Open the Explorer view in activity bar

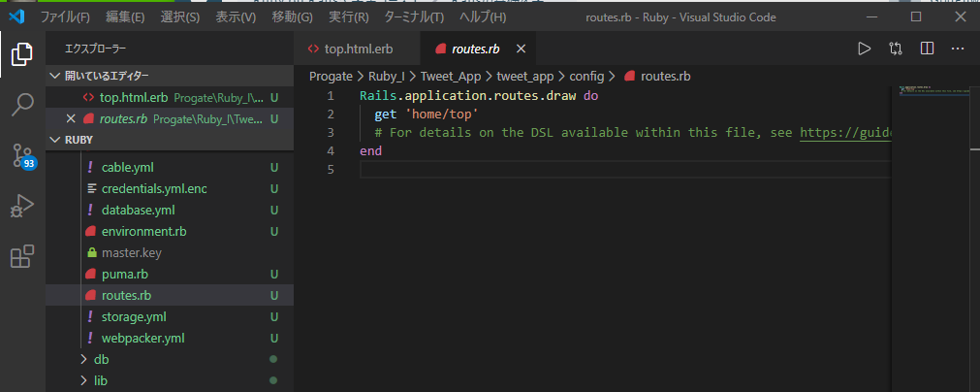point(22,54)
